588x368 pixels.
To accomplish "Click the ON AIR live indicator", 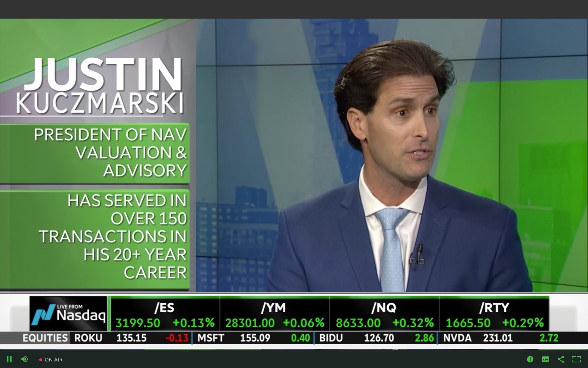I will pyautogui.click(x=51, y=360).
